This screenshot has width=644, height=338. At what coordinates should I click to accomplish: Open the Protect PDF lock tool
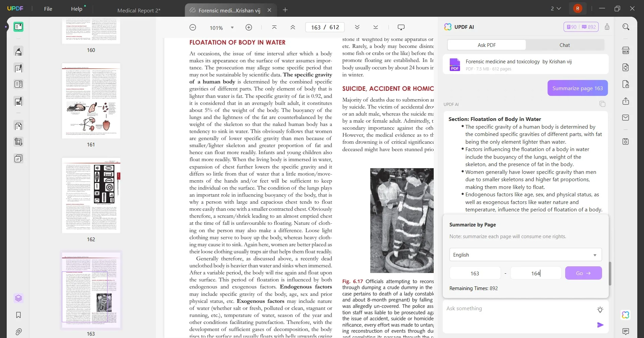tap(626, 84)
